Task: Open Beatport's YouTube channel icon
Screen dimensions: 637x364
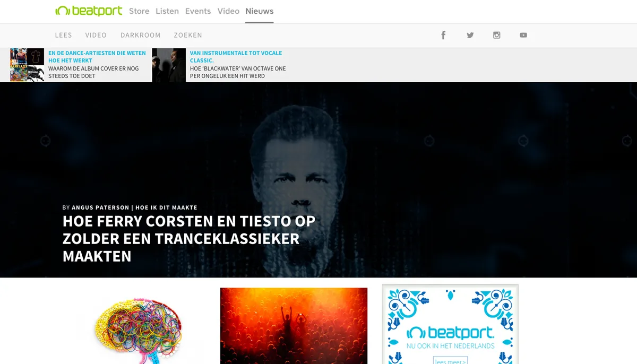Action: tap(523, 35)
